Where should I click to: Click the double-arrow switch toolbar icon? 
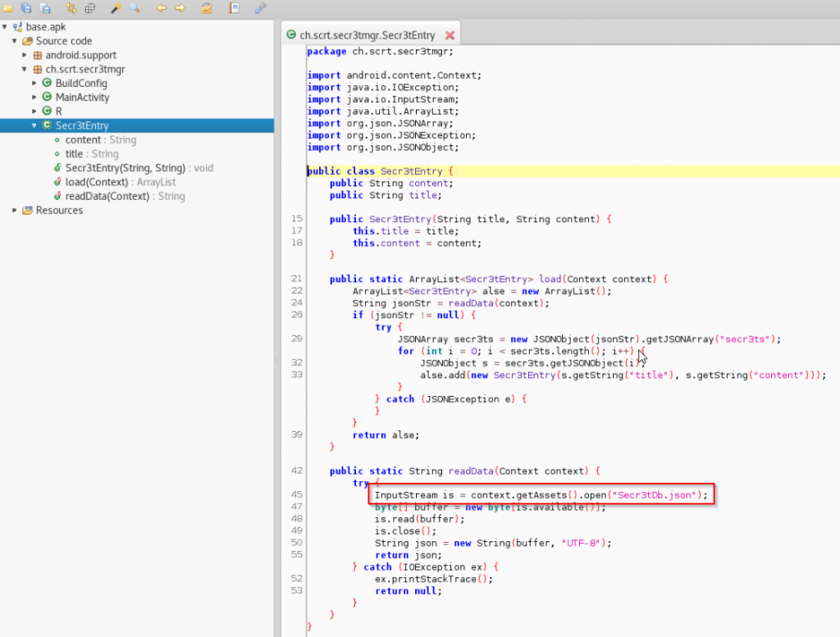coord(72,8)
